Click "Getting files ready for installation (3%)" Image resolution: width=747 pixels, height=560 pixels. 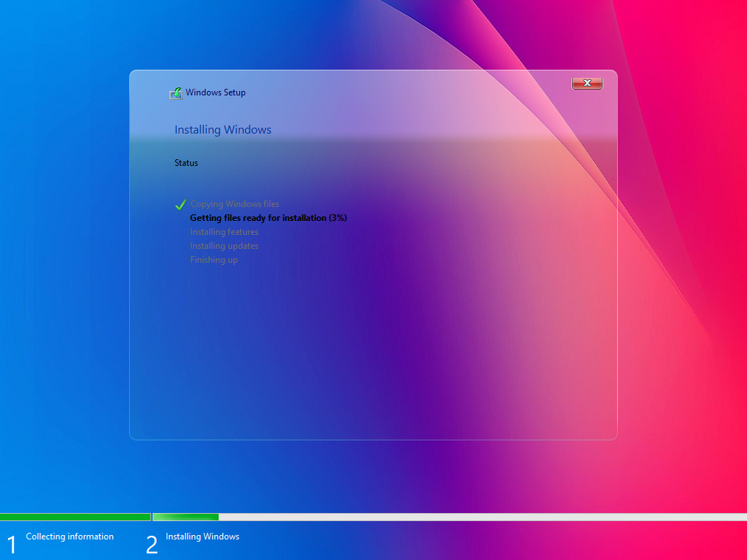(269, 218)
